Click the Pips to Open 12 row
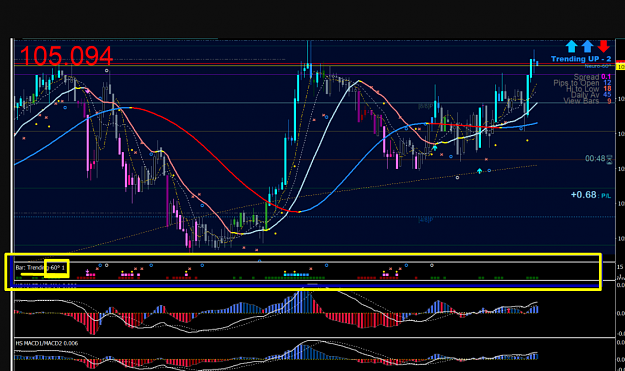The height and width of the screenshot is (371, 625). point(582,83)
